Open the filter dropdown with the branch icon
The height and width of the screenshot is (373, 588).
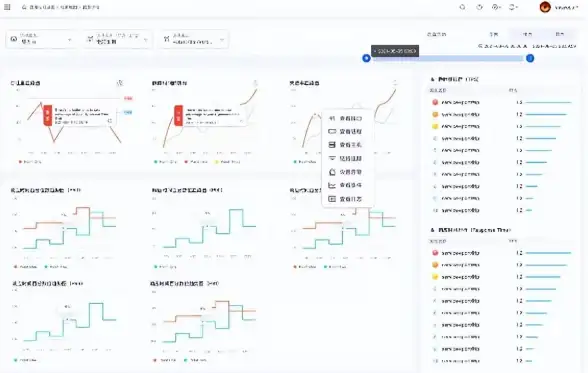(194, 39)
